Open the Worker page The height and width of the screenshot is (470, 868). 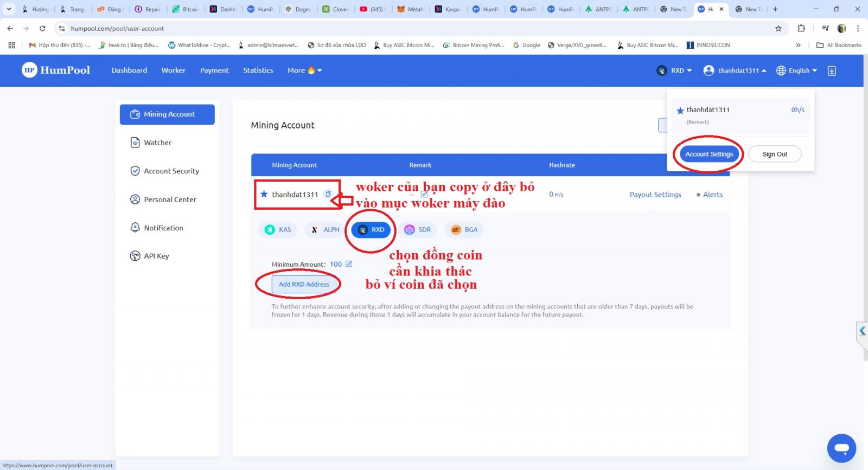pyautogui.click(x=173, y=70)
